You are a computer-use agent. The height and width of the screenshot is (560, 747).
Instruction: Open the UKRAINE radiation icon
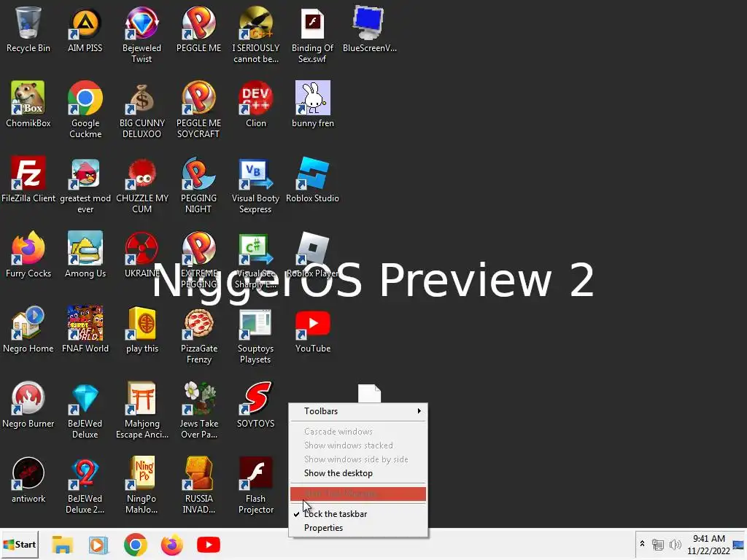[142, 254]
